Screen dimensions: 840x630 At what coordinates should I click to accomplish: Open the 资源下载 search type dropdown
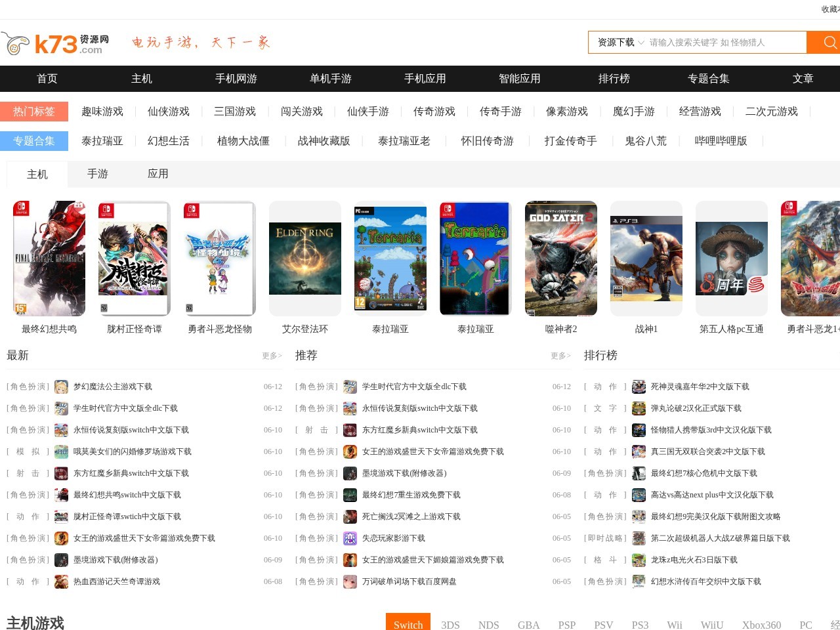[620, 43]
